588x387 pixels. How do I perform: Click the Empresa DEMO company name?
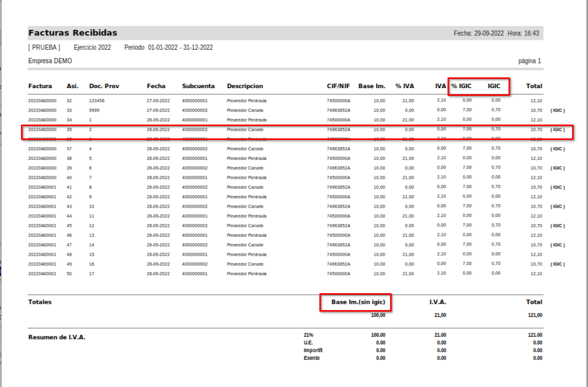(x=50, y=61)
